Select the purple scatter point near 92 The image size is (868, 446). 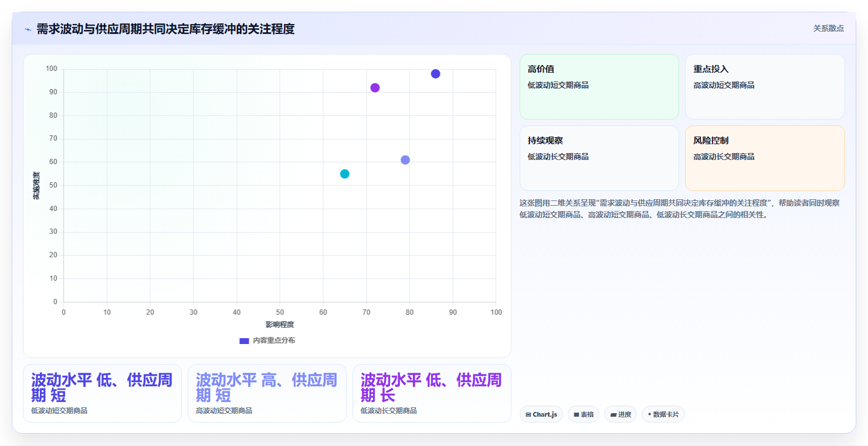pyautogui.click(x=375, y=88)
